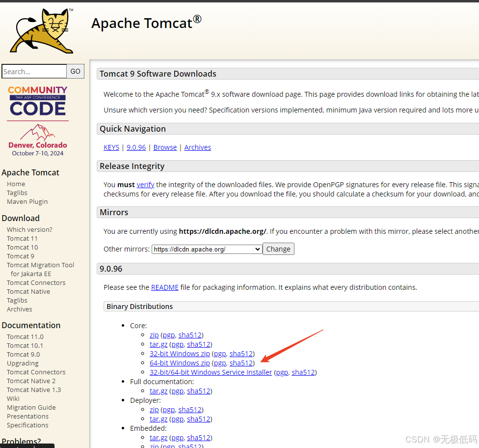Open pgp signature for Core zip
This screenshot has width=479, height=448.
click(x=169, y=335)
